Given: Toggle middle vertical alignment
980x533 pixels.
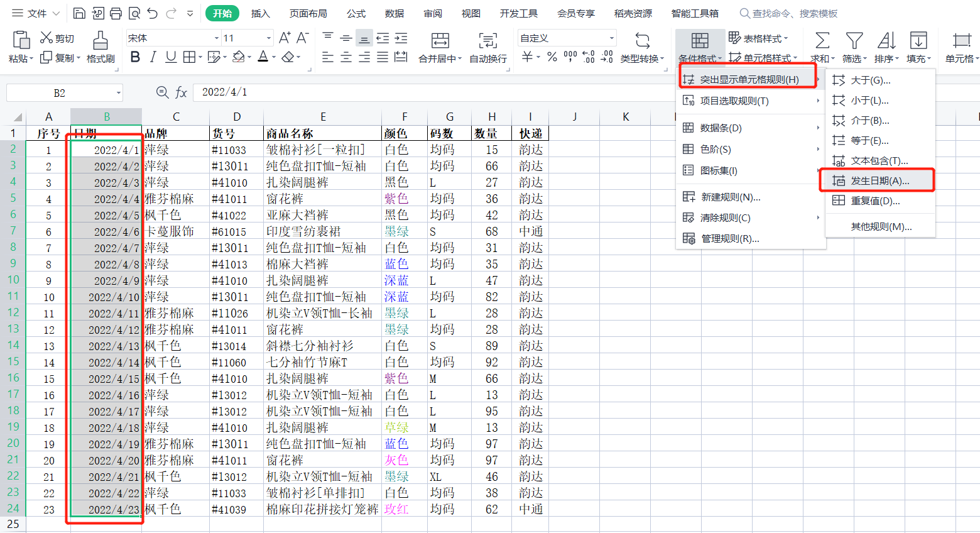Looking at the screenshot, I should coord(346,38).
